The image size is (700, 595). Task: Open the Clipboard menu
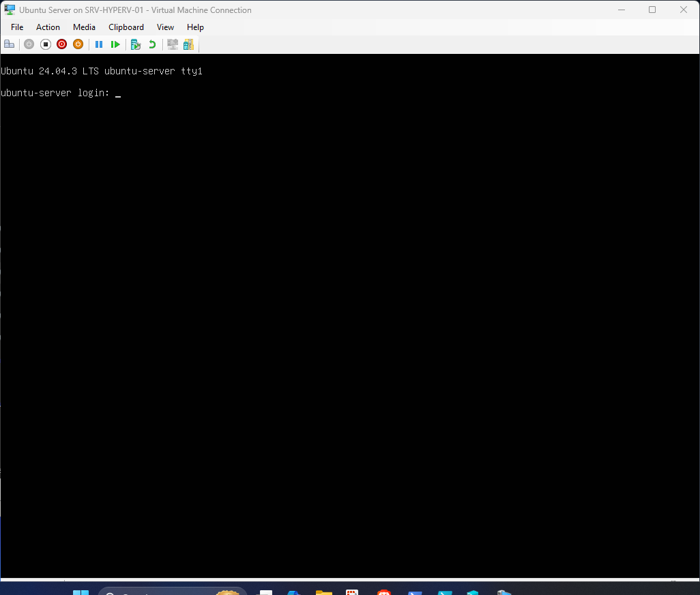tap(126, 27)
